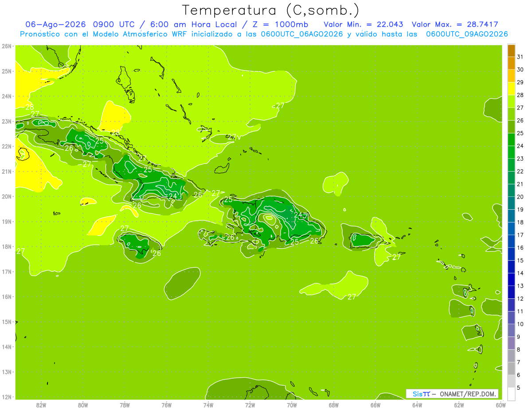Image resolution: width=532 pixels, height=411 pixels.
Task: Click the 'Valor Min. = 22.043' readout
Action: click(364, 24)
